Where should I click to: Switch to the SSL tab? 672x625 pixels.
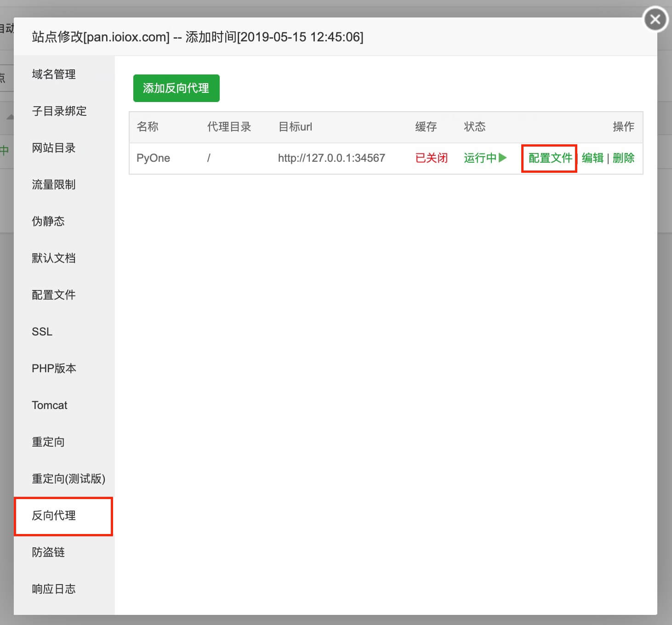(x=42, y=332)
